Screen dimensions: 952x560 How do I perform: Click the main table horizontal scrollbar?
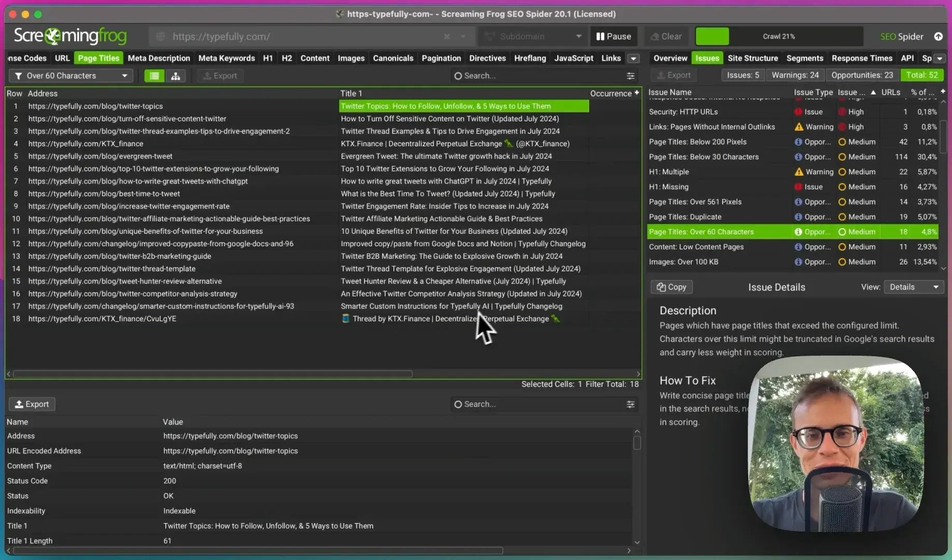213,374
